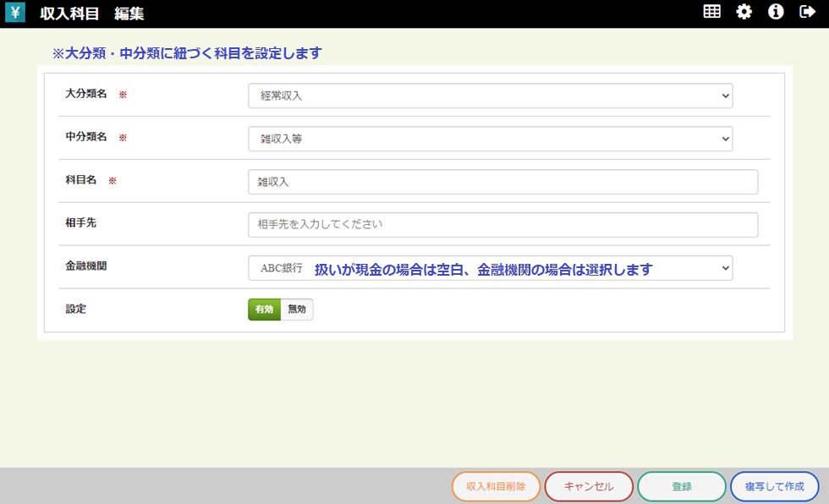Image resolution: width=829 pixels, height=504 pixels.
Task: Click the 設定 label
Action: (x=75, y=309)
